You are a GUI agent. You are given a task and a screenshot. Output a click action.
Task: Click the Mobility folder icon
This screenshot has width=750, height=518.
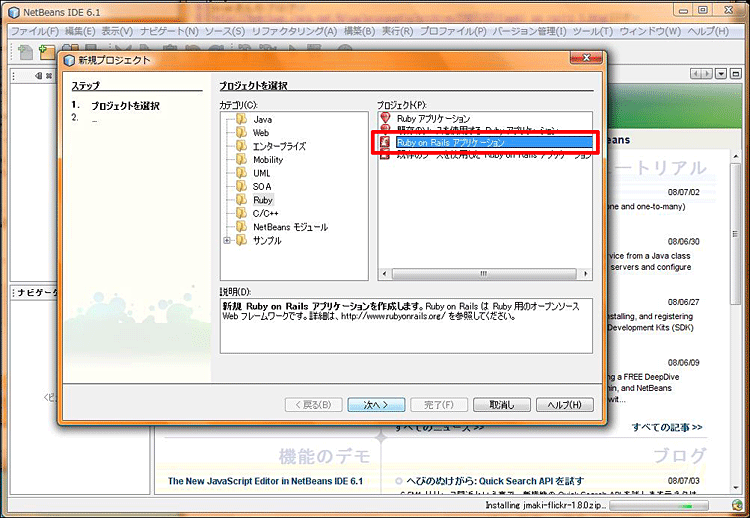[x=242, y=159]
